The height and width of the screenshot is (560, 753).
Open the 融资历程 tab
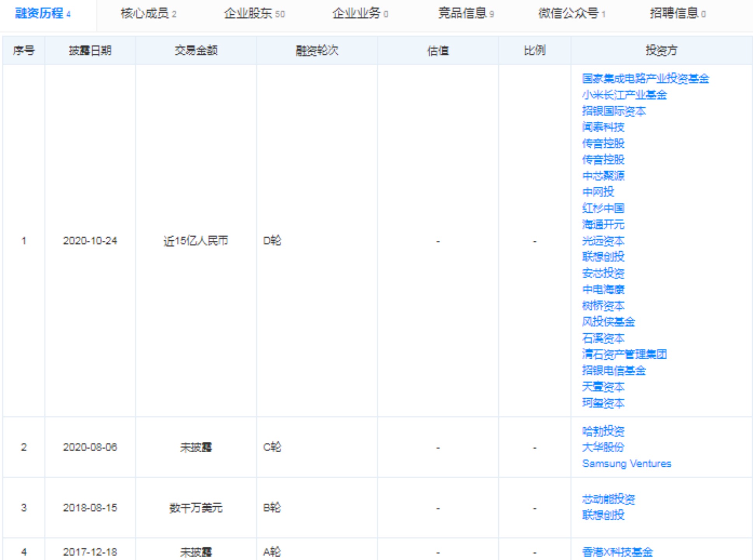(x=42, y=14)
